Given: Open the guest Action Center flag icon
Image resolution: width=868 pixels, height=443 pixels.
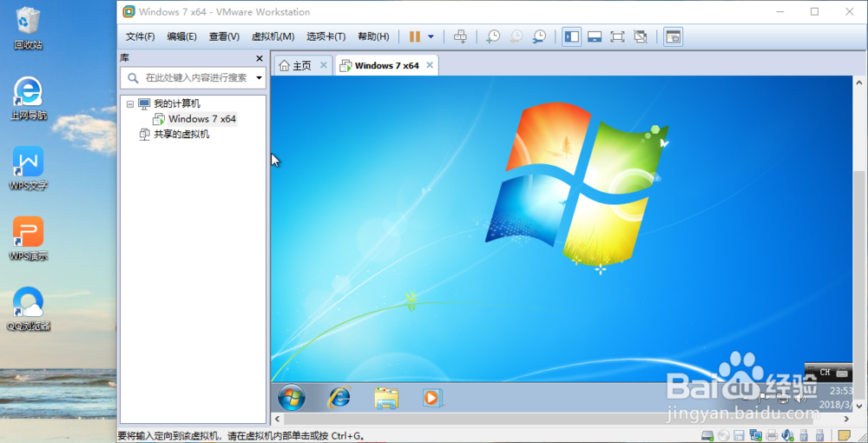Looking at the screenshot, I should [762, 396].
